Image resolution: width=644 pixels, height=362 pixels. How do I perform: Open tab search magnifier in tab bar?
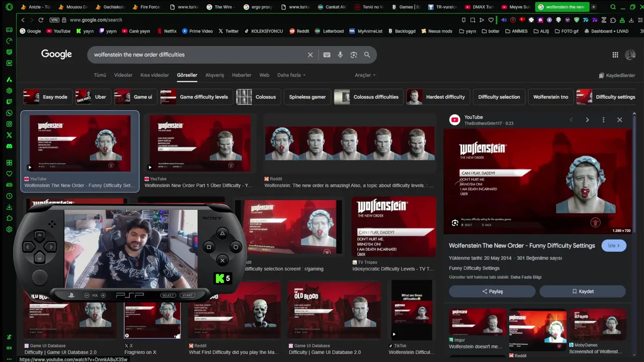pos(613,7)
